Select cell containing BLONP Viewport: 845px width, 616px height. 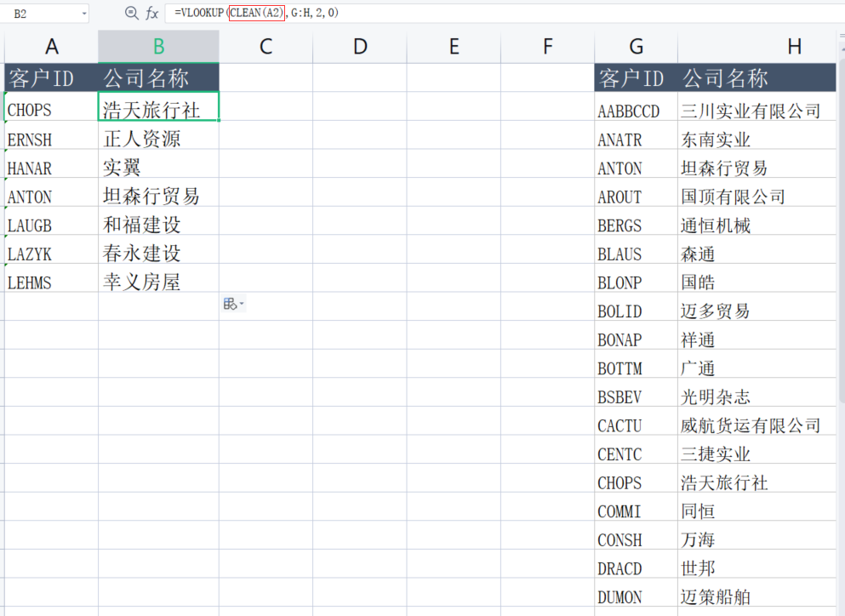(x=636, y=277)
